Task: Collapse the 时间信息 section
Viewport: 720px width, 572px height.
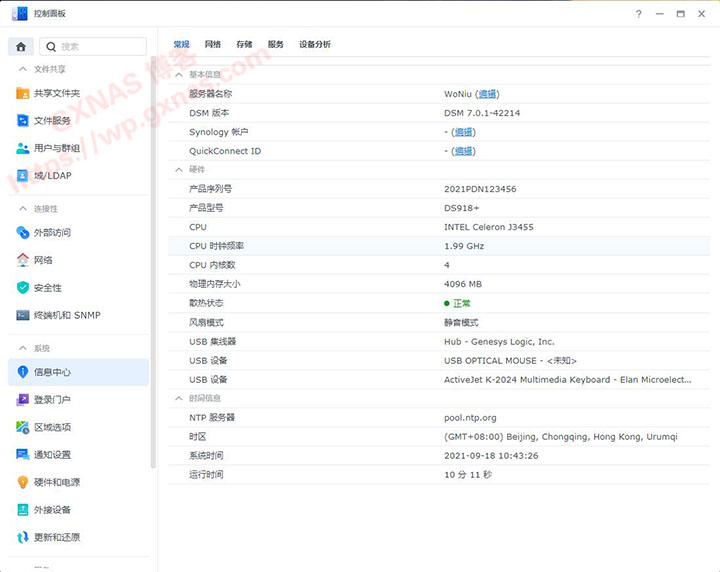Action: tap(179, 399)
